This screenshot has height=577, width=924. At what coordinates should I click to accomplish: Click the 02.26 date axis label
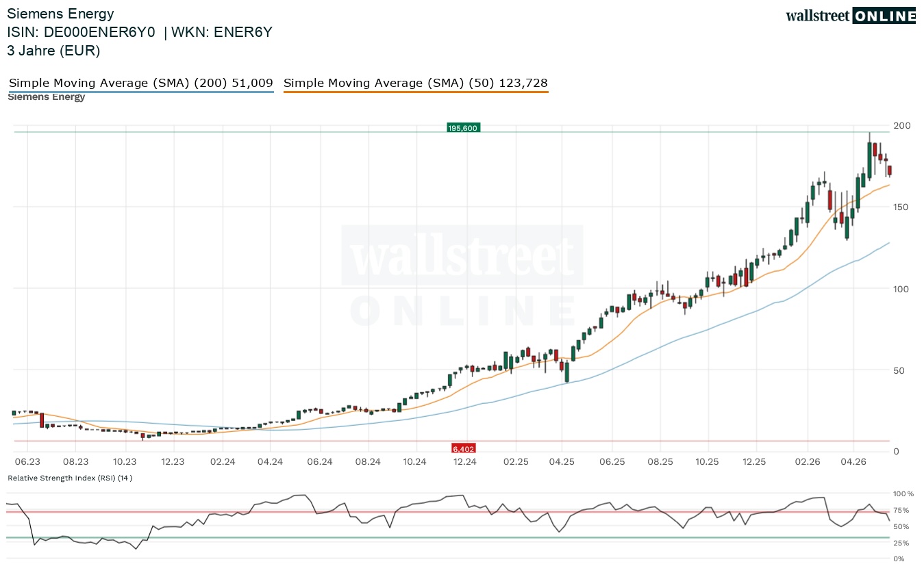807,462
